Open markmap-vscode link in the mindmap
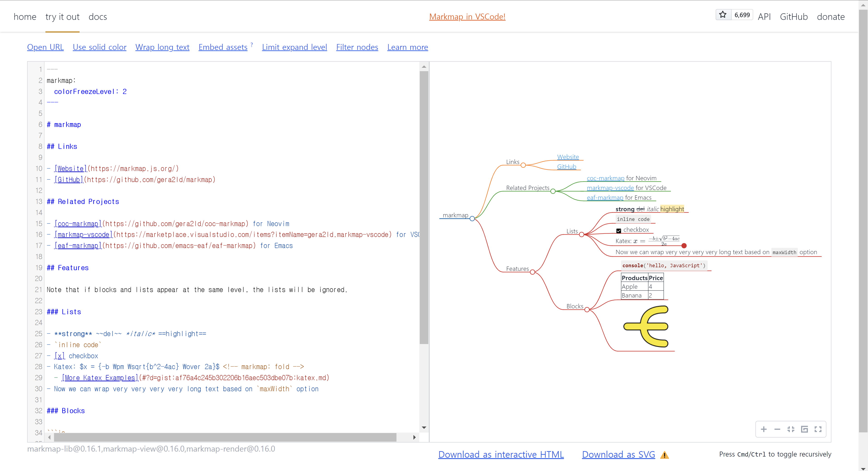The width and height of the screenshot is (868, 471). 610,188
